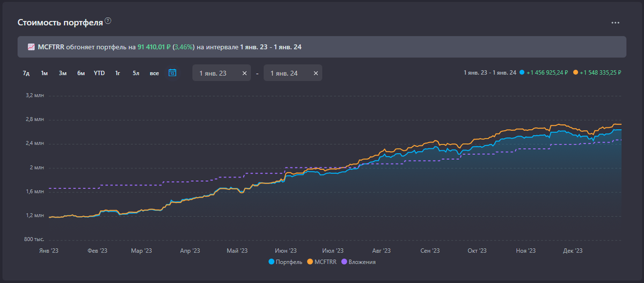
Task: Open the three-dot more options menu
Action: (615, 23)
